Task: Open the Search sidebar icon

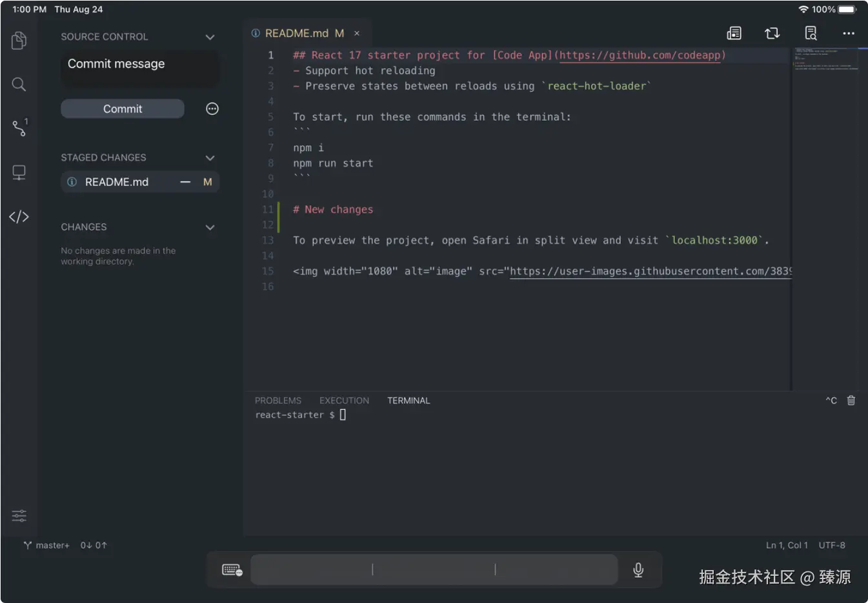Action: pyautogui.click(x=19, y=84)
